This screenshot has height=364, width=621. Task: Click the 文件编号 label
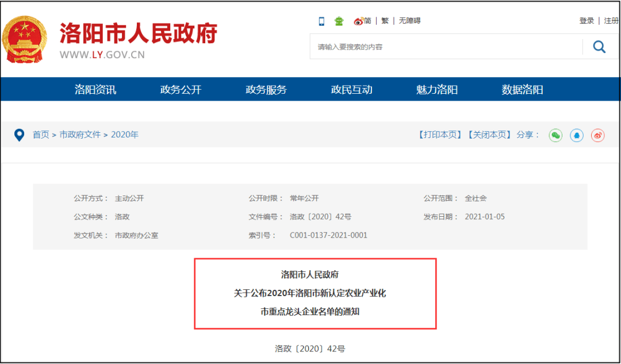tap(266, 217)
